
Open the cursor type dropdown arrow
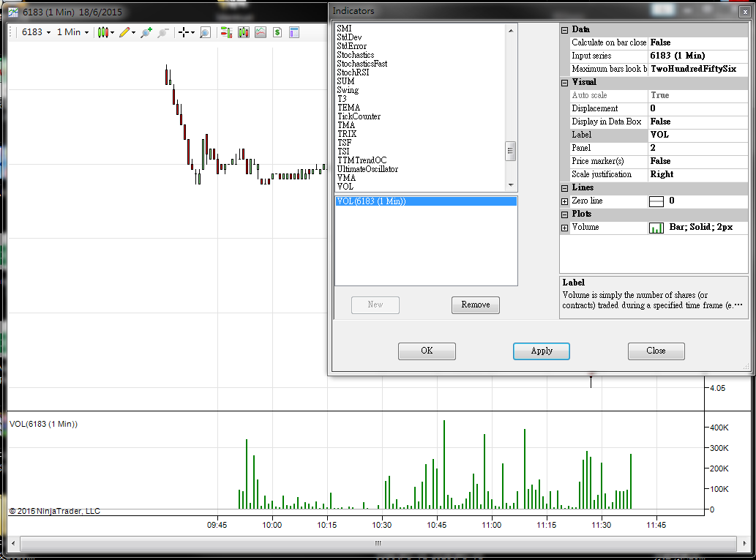(x=192, y=33)
